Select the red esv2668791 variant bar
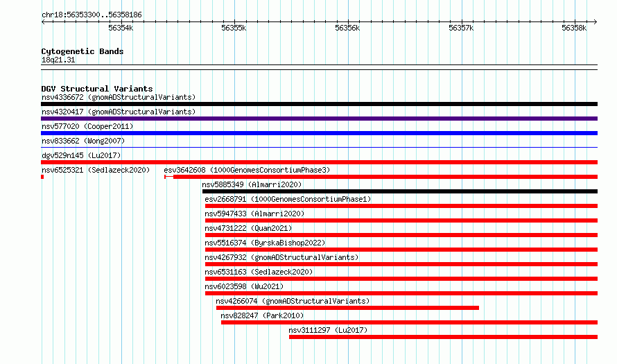 click(x=401, y=206)
